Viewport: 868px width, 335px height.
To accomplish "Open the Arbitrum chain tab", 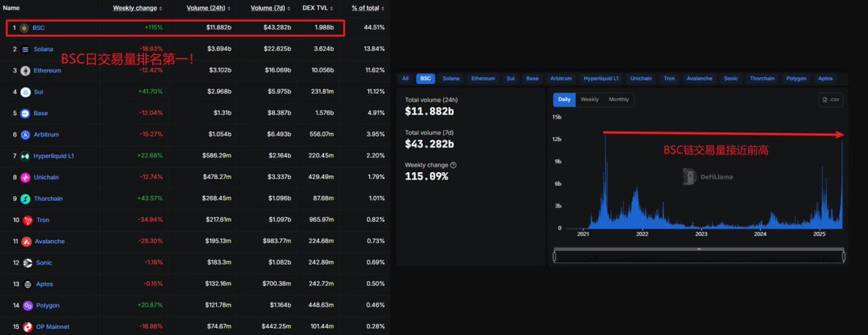I will pos(561,78).
